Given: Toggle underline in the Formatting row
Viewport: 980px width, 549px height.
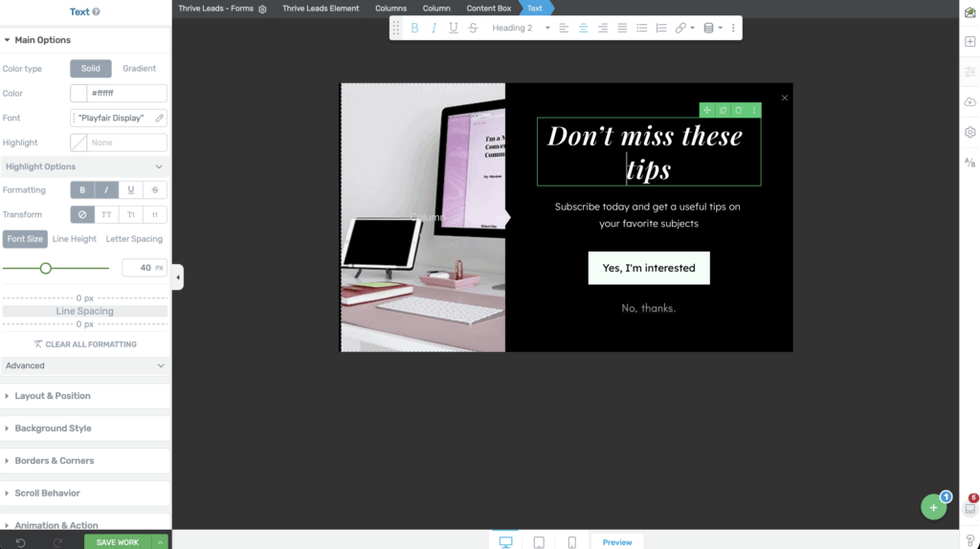Looking at the screenshot, I should pos(130,190).
